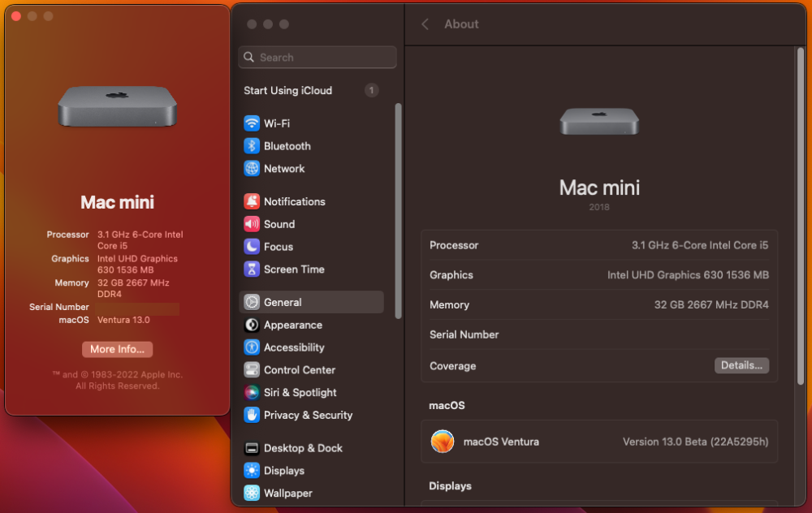This screenshot has width=812, height=513.
Task: Click the Desktop & Dock icon
Action: coord(252,448)
